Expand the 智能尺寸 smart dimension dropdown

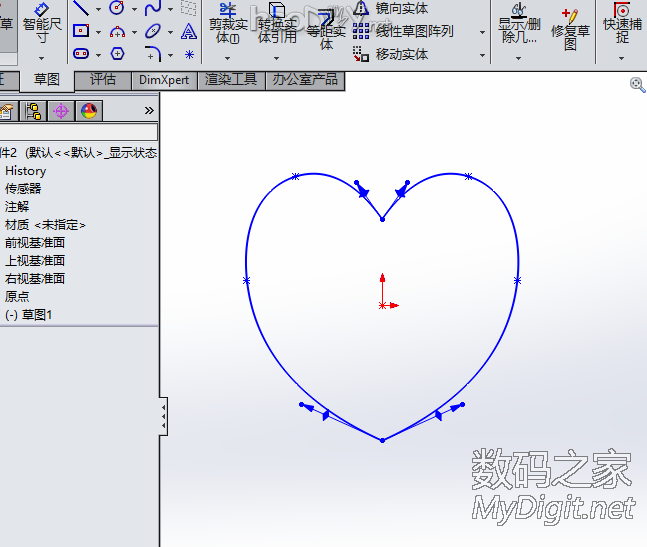(42, 58)
